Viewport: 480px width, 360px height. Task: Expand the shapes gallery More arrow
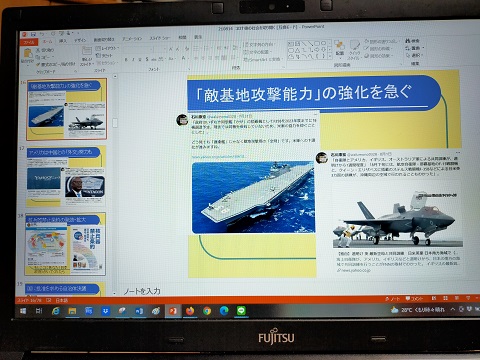tap(330, 57)
